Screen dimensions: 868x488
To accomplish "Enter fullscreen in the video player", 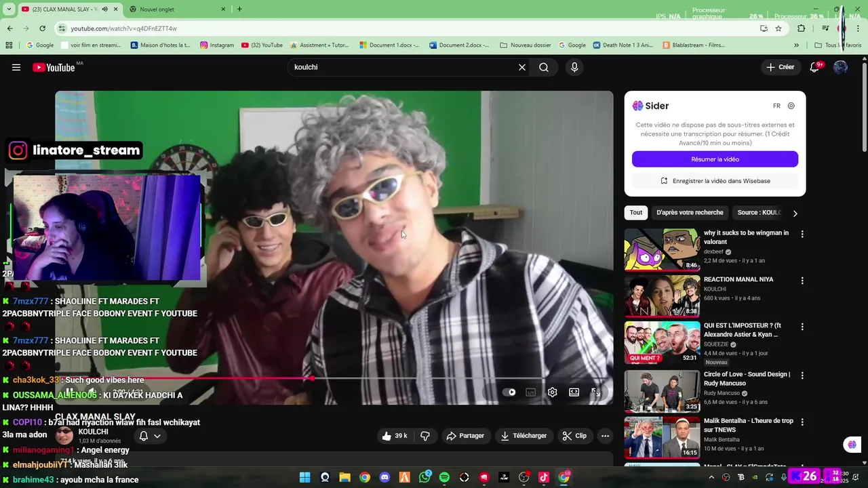I will click(x=595, y=392).
